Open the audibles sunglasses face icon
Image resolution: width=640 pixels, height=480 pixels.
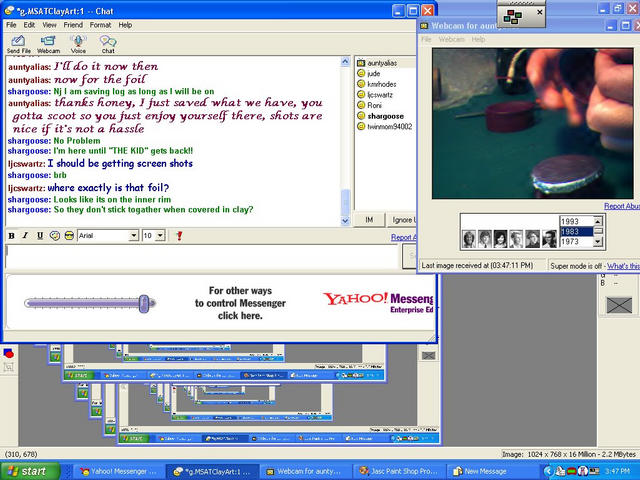pos(69,236)
